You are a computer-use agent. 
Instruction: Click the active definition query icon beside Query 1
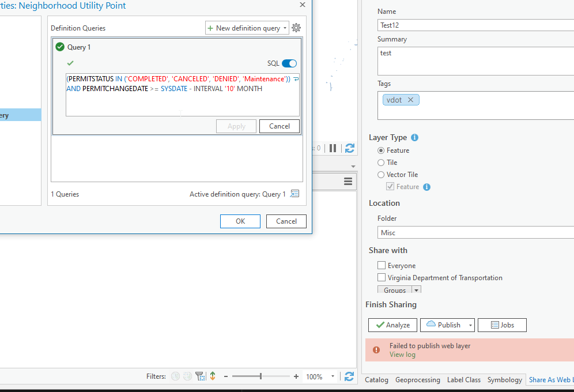click(294, 194)
